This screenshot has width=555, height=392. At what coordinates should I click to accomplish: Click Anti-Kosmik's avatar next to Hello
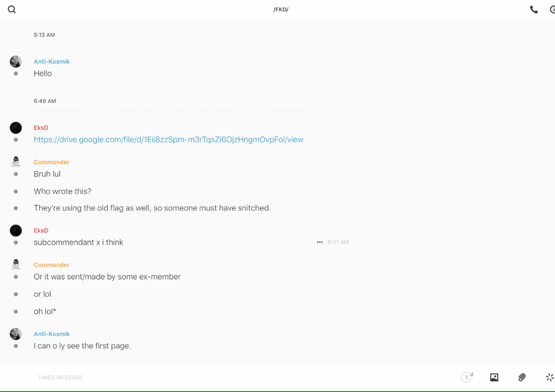pos(16,62)
